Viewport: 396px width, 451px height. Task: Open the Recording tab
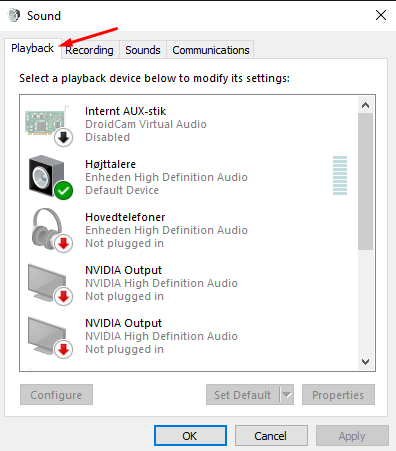(x=89, y=50)
